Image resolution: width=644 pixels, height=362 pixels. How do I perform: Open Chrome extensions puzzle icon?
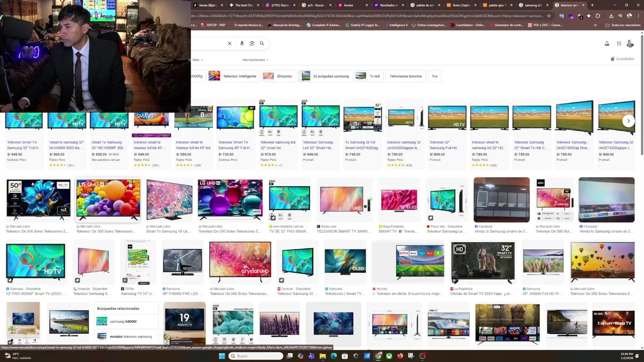(598, 16)
